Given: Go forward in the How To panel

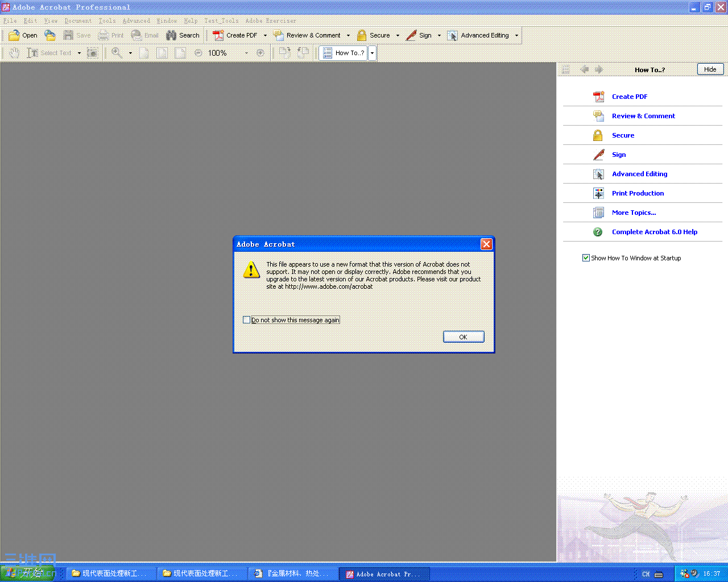Looking at the screenshot, I should [x=599, y=69].
